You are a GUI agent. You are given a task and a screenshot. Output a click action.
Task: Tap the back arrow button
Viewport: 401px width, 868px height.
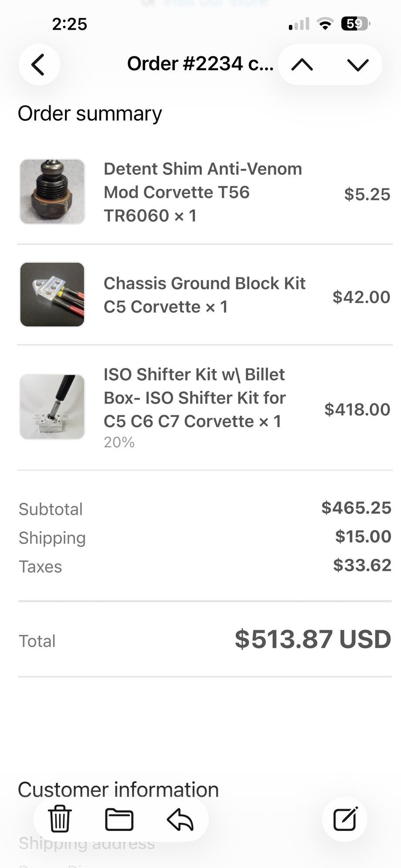[39, 65]
